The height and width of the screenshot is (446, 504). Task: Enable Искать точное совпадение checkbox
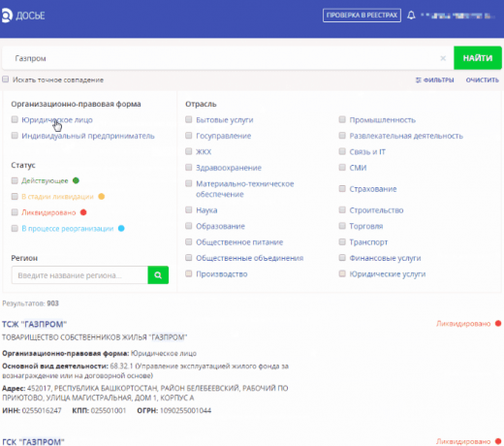[x=5, y=80]
